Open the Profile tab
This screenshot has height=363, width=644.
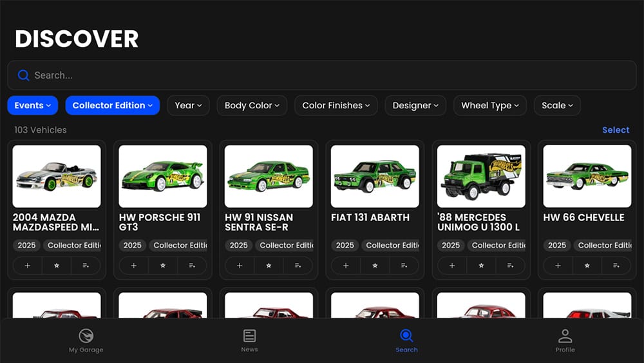pos(565,341)
